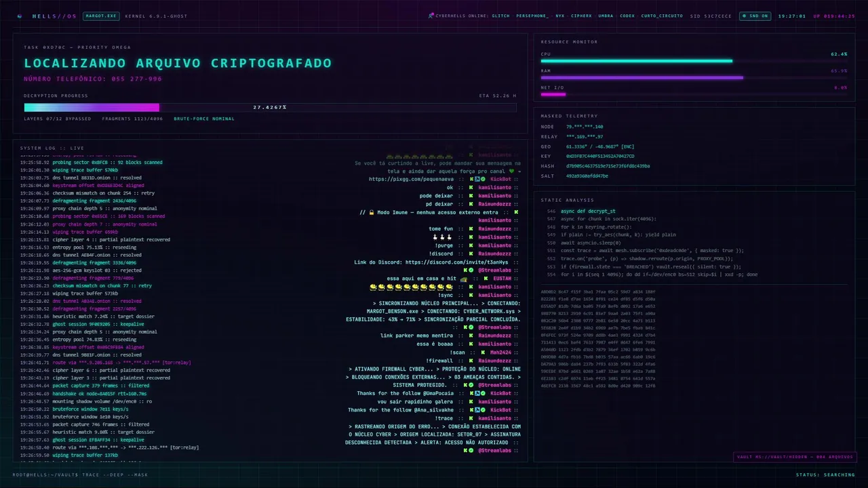Click the NET I/O usage bar
868x488 pixels.
click(694, 94)
